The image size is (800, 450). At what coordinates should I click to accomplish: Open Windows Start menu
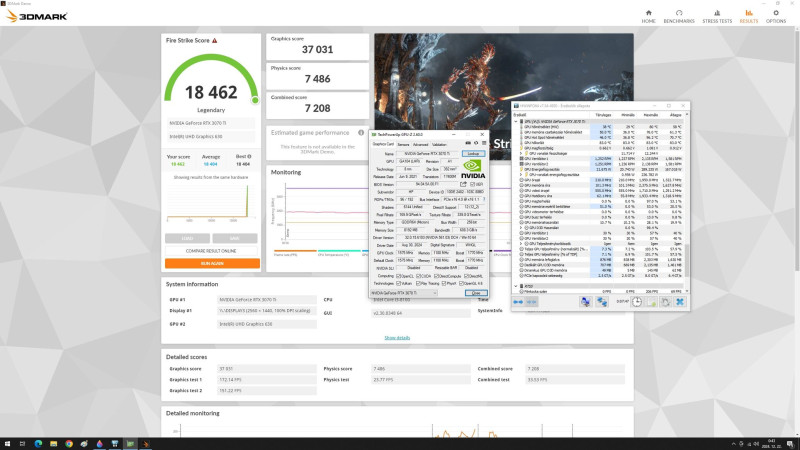(x=7, y=444)
